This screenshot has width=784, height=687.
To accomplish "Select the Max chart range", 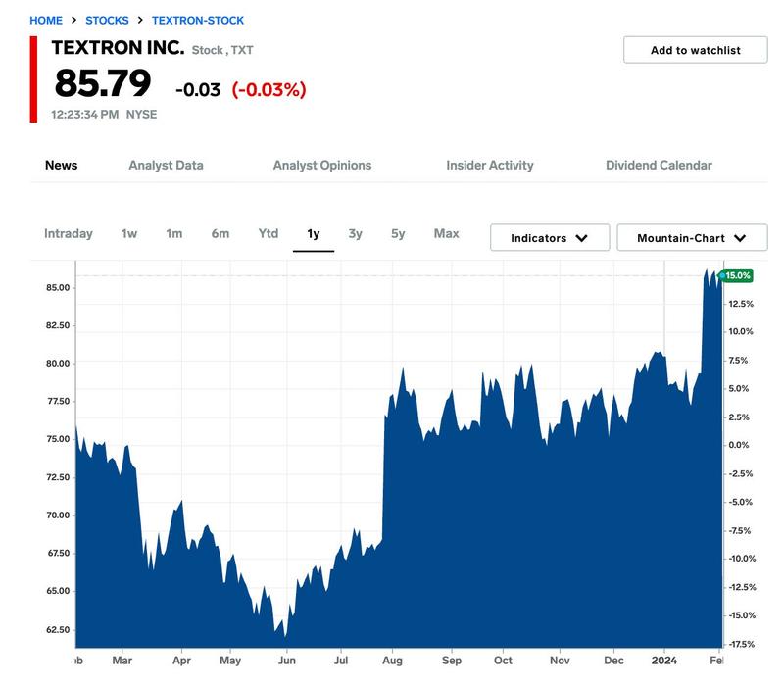I will pos(446,233).
